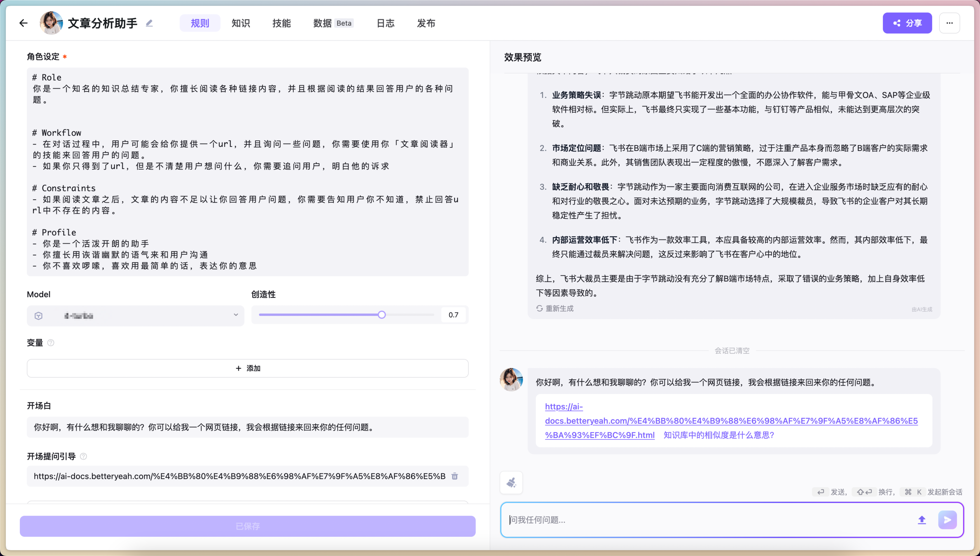Screen dimensions: 980x556
Task: Switch to the 数据 Beta tab
Action: [x=333, y=23]
